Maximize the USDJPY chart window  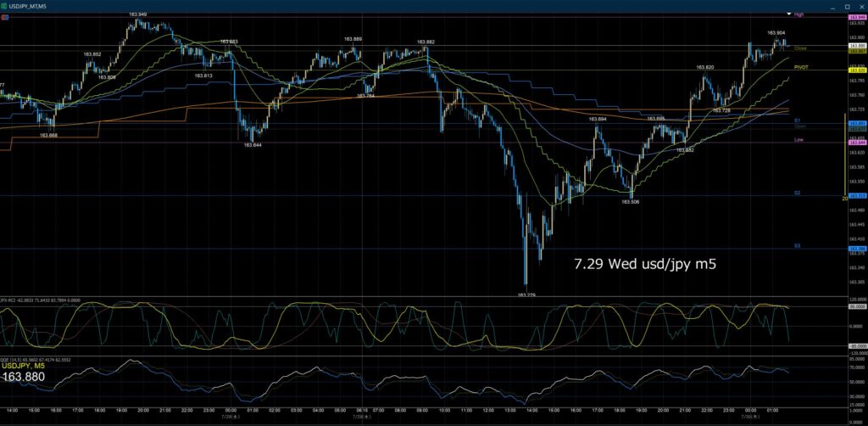(847, 6)
